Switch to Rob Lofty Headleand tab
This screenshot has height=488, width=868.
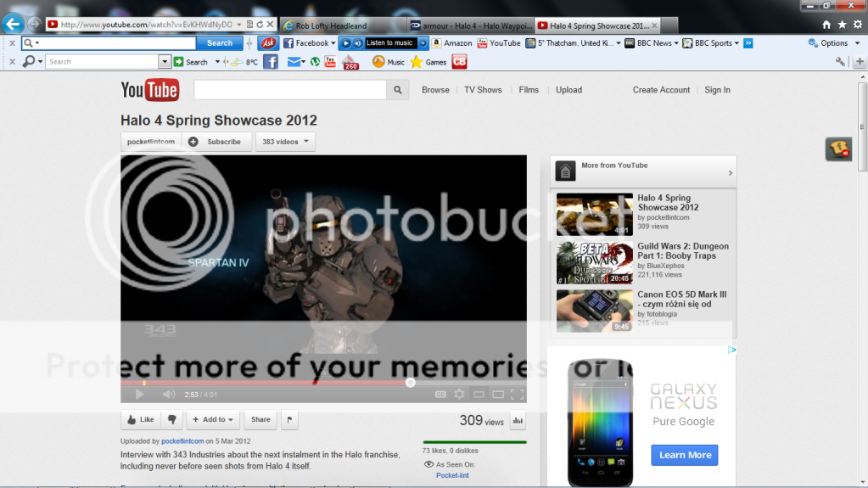coord(342,25)
